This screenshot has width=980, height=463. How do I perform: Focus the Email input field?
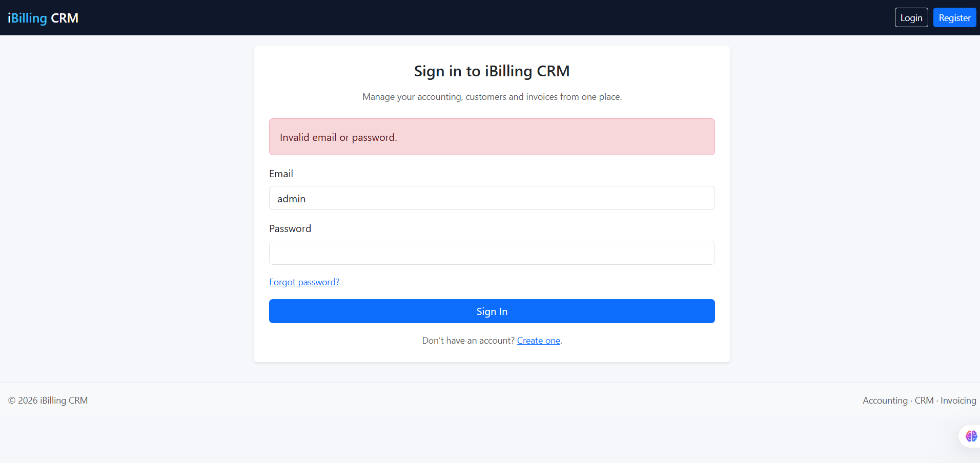tap(492, 198)
